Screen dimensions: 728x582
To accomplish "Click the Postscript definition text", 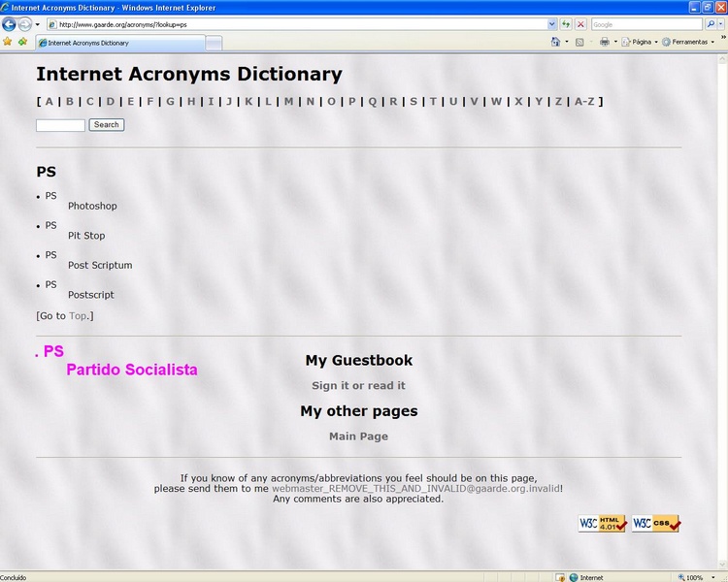I will tap(90, 295).
